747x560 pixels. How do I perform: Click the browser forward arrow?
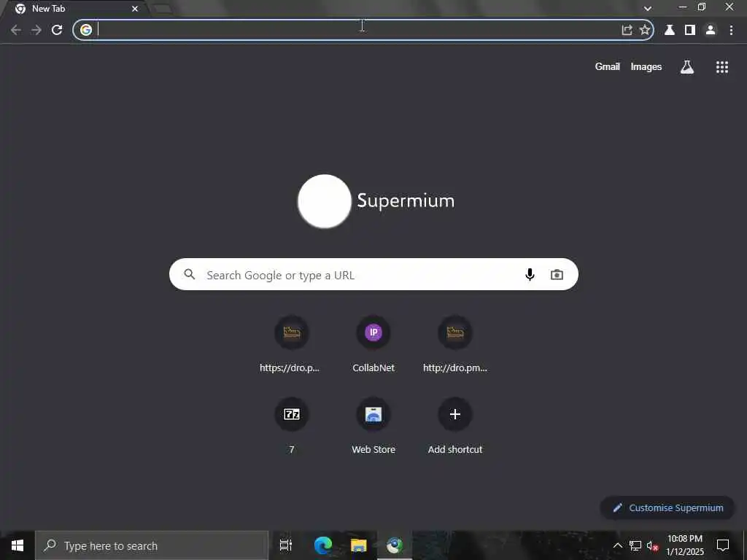coord(36,30)
